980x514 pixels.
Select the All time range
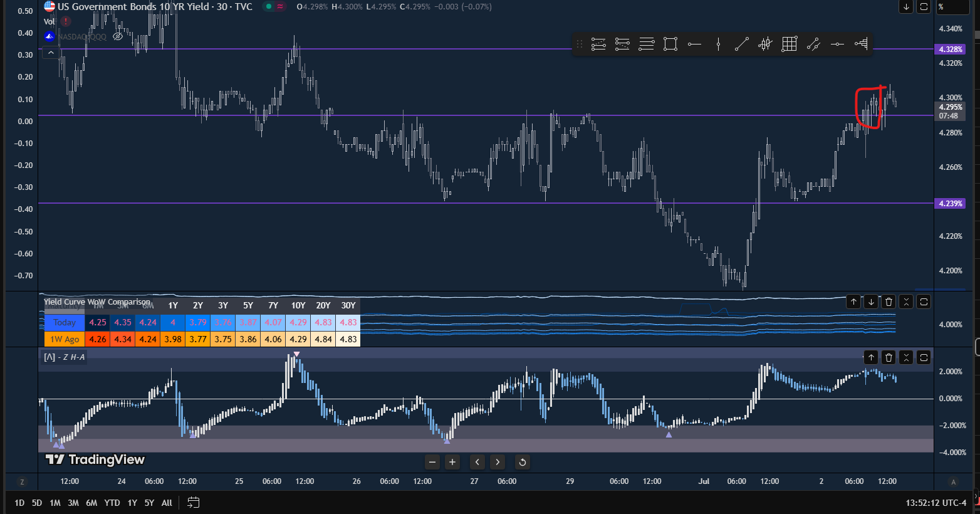pyautogui.click(x=167, y=503)
